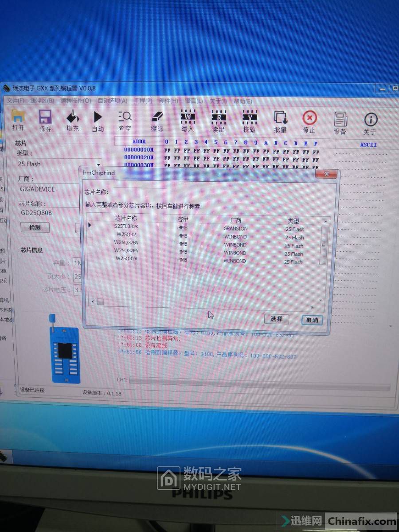Click the SPANSION manufacturer cell

[x=236, y=228]
